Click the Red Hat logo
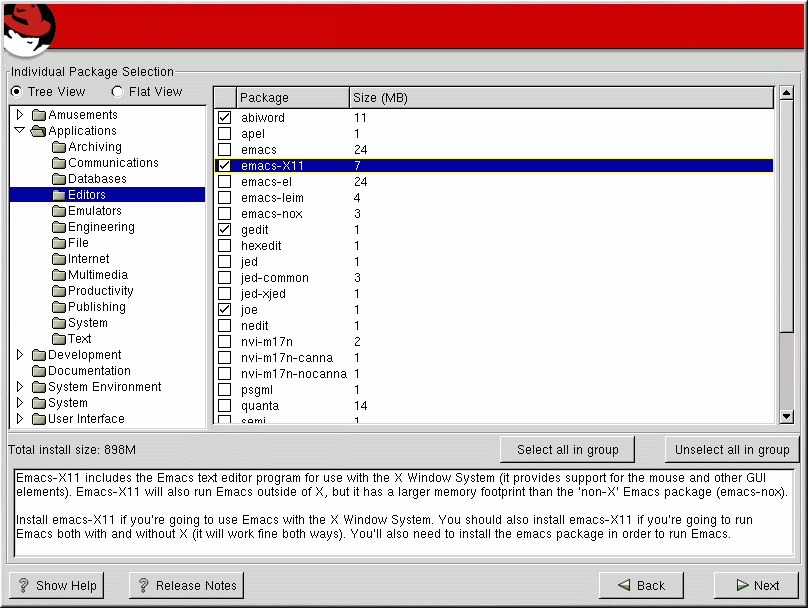 tap(28, 30)
